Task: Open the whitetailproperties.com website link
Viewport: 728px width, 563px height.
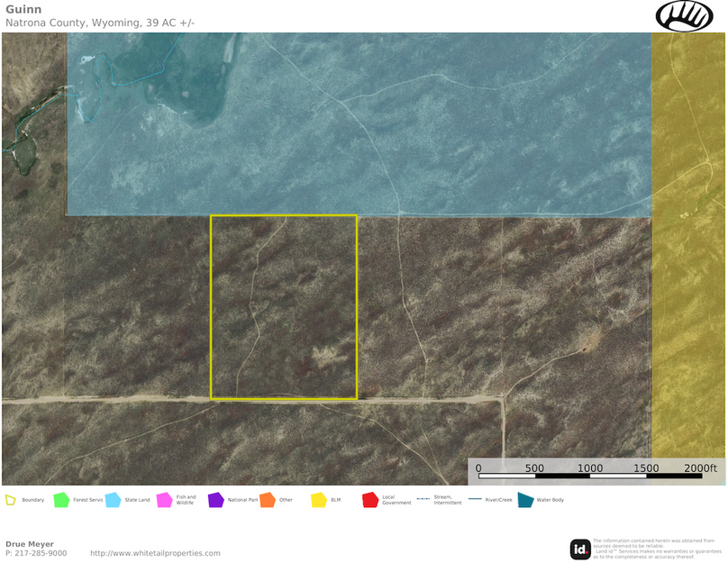Action: (x=155, y=553)
